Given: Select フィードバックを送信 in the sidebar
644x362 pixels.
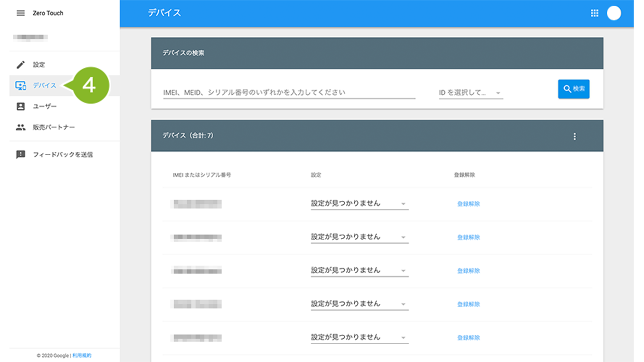Looking at the screenshot, I should pos(63,155).
